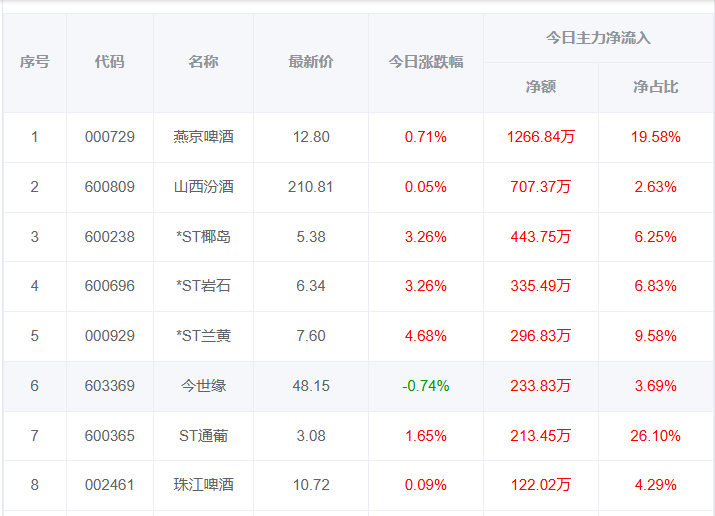
Task: Open 山西汾酒 stock name
Action: tap(203, 187)
